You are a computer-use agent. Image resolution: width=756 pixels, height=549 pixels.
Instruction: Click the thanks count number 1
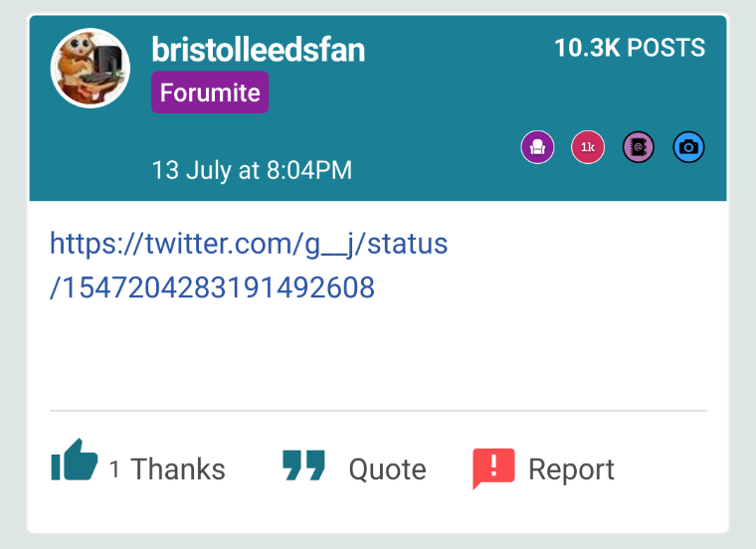[x=114, y=469]
